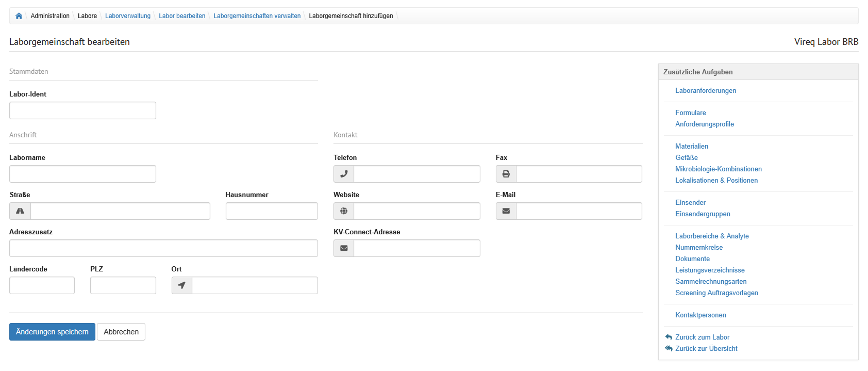This screenshot has height=371, width=868.
Task: Open Laborgemeinschaften verwalten breadcrumb
Action: pyautogui.click(x=257, y=16)
